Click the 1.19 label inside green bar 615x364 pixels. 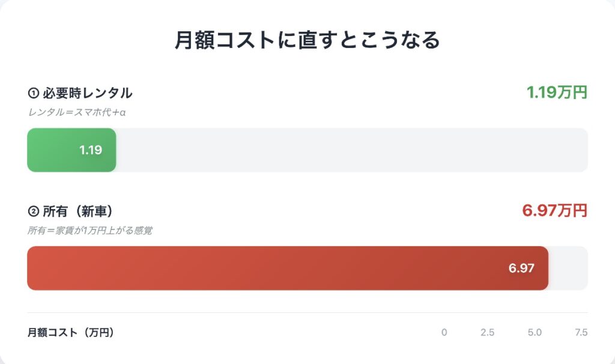[x=91, y=150]
